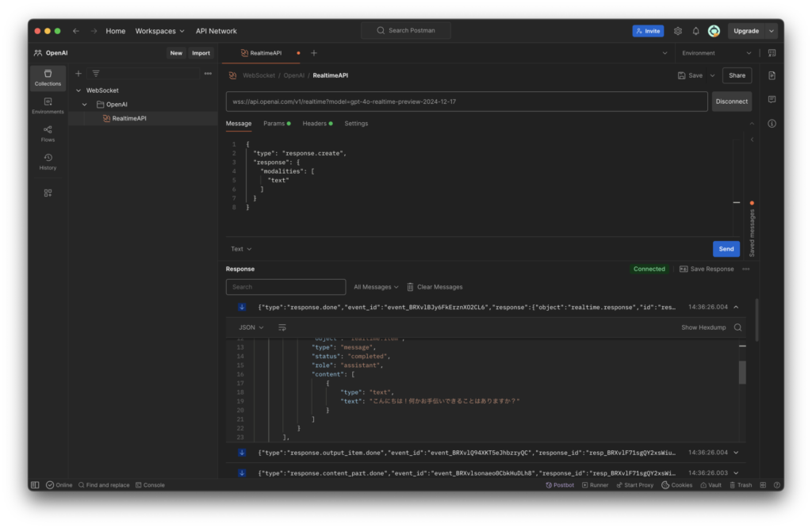Open the response three-dot options menu

(745, 270)
